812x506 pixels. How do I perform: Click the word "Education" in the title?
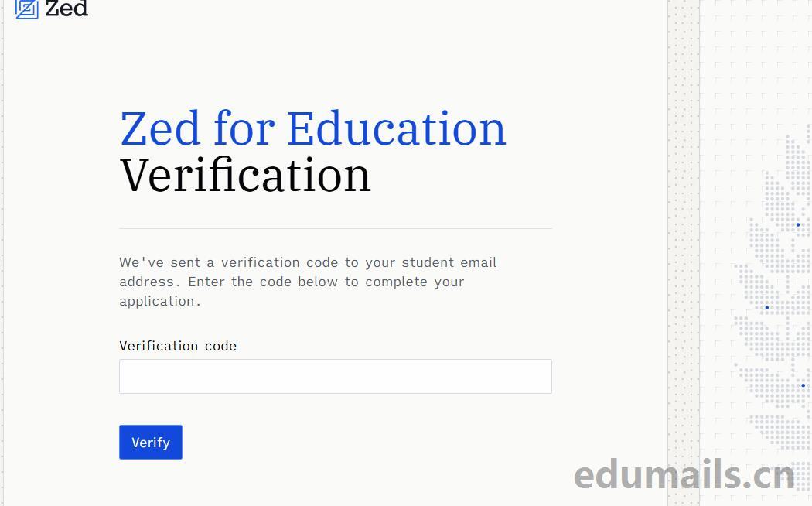pyautogui.click(x=396, y=128)
